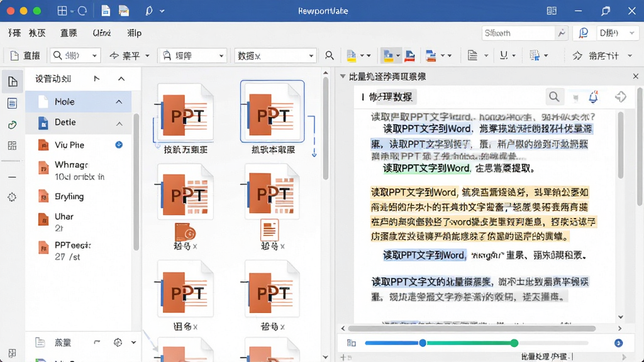Collapse the right panel disclosure triangle
Image resolution: width=644 pixels, height=362 pixels.
343,76
